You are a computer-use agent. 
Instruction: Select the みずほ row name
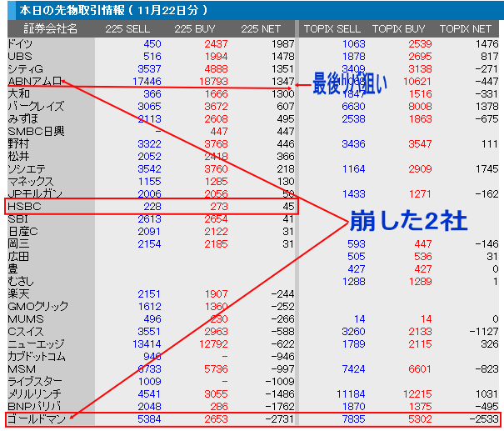22,119
